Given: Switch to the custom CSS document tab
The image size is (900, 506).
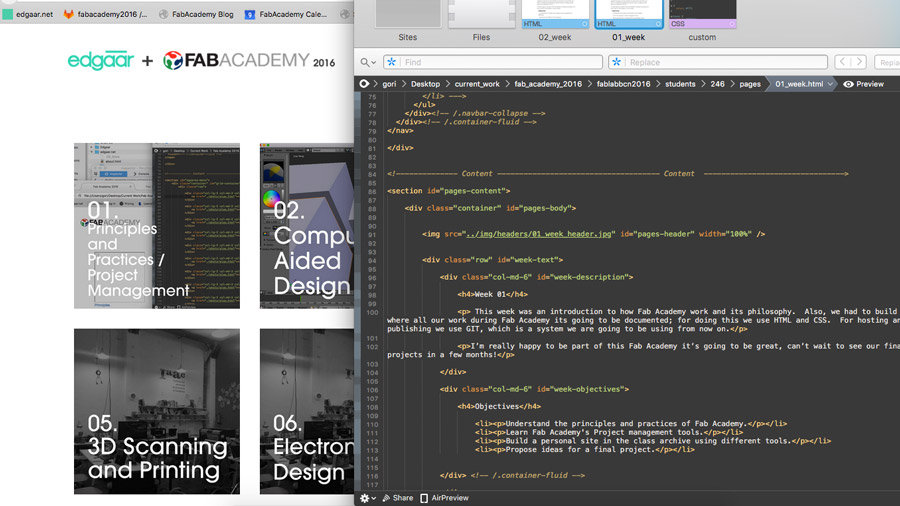Looking at the screenshot, I should (x=702, y=22).
